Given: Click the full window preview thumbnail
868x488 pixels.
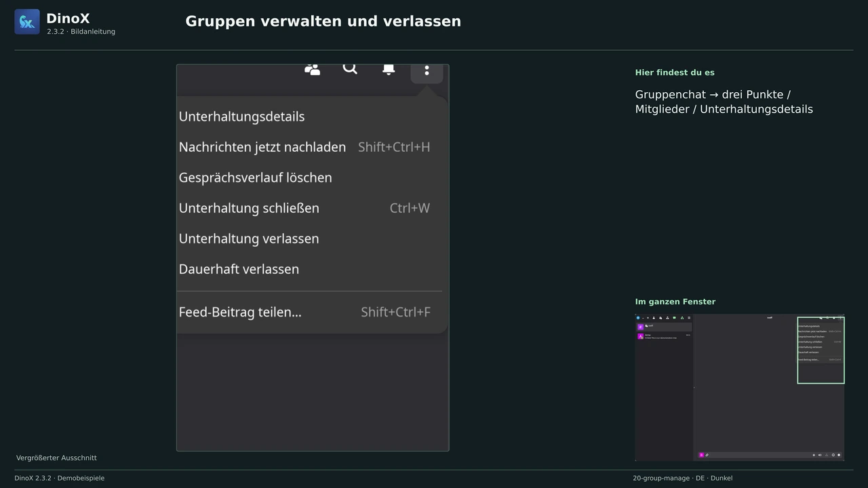Looking at the screenshot, I should [x=740, y=387].
